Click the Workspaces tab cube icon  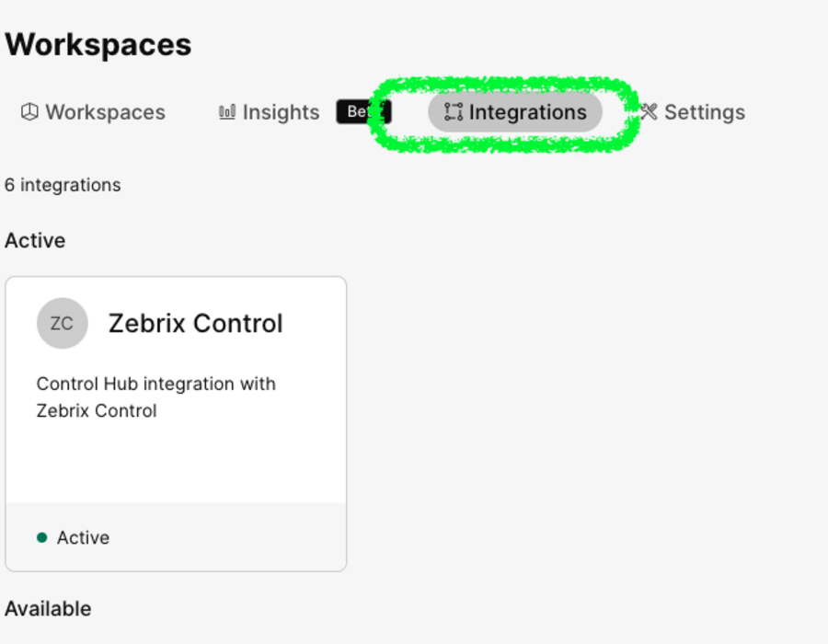click(x=29, y=112)
